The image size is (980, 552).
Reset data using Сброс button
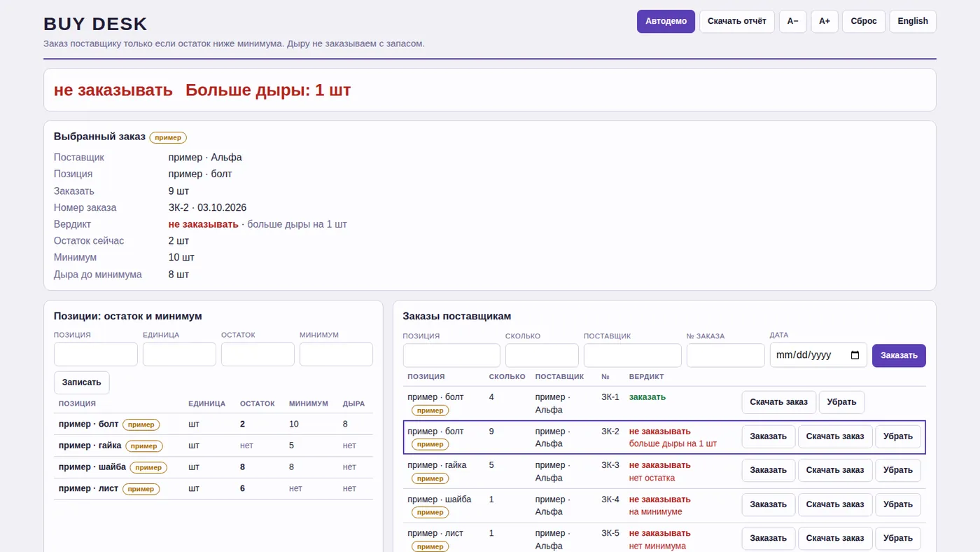coord(864,21)
